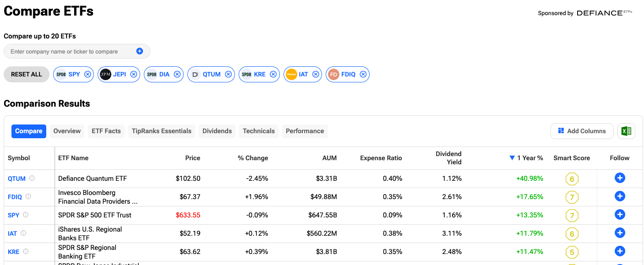Click plus icon inside the ticker search field
Image resolution: width=644 pixels, height=265 pixels.
pyautogui.click(x=140, y=51)
